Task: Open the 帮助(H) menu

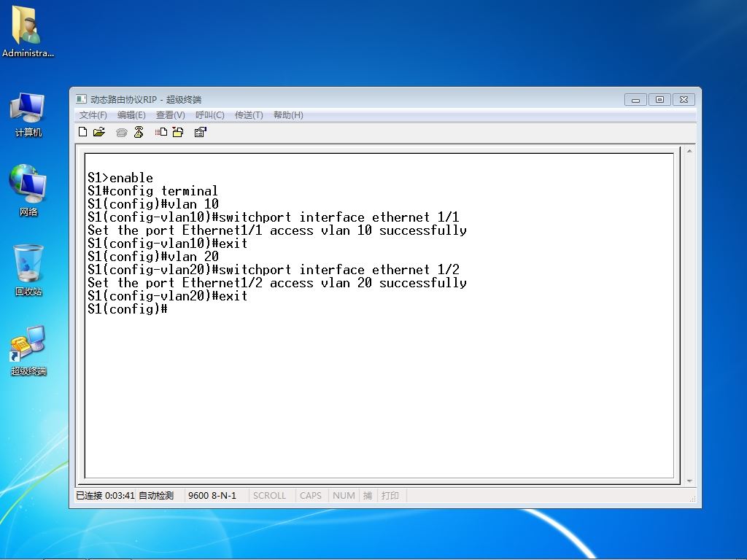Action: (x=288, y=114)
